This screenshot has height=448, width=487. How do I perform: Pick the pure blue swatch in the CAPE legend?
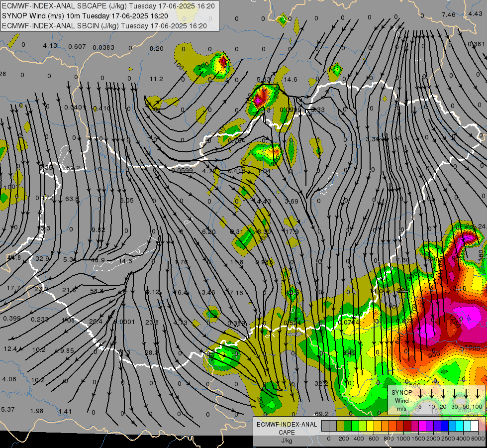click(445, 426)
